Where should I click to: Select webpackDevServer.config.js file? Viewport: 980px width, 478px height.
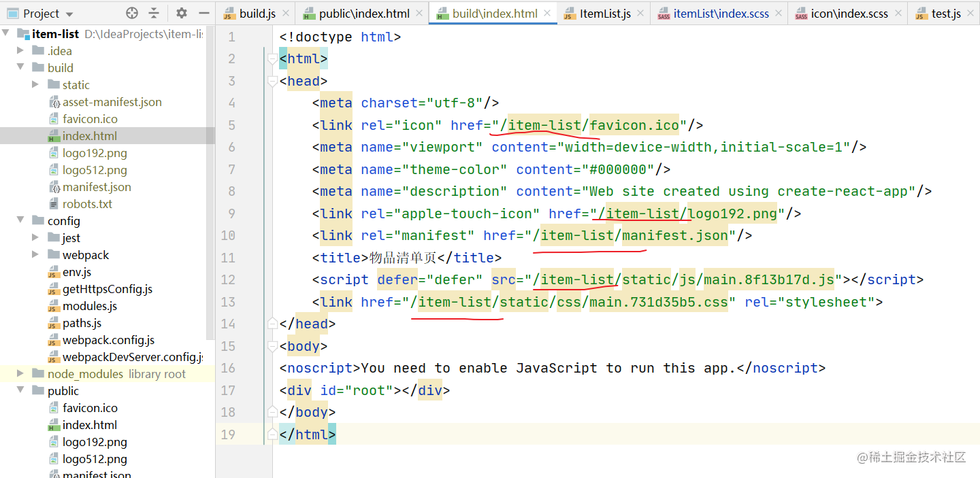[x=133, y=357]
